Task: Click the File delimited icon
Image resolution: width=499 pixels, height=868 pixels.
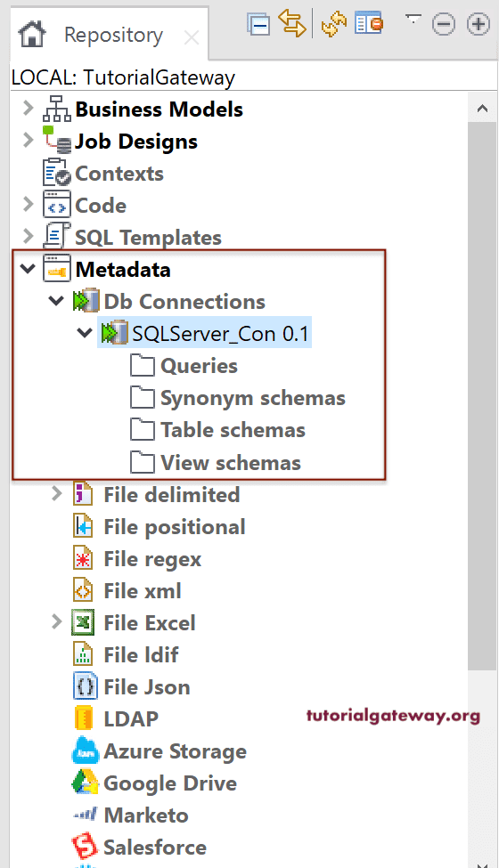Action: click(83, 494)
